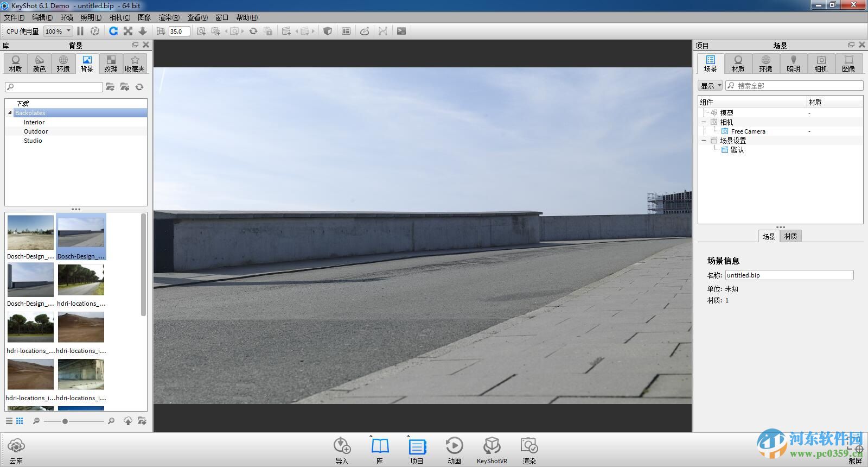
Task: Select the Interior folder
Action: point(34,122)
